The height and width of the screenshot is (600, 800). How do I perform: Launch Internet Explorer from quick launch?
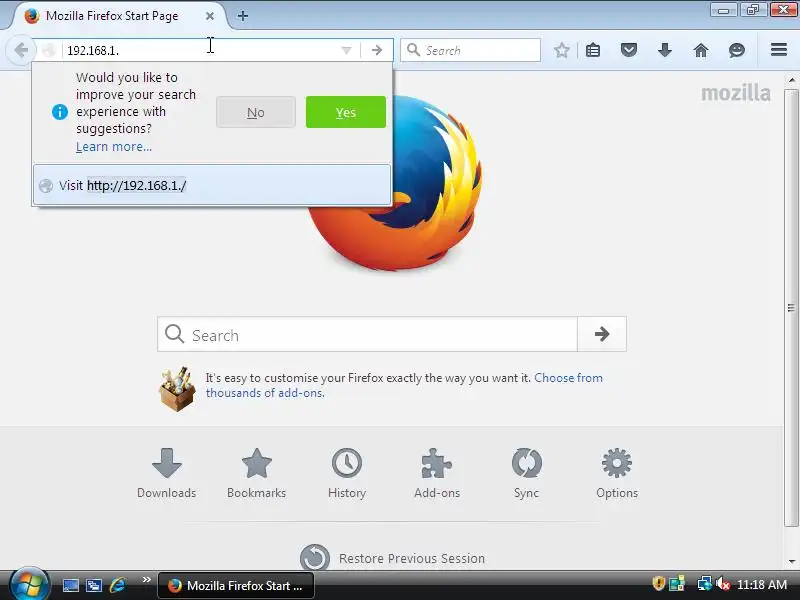tap(118, 585)
